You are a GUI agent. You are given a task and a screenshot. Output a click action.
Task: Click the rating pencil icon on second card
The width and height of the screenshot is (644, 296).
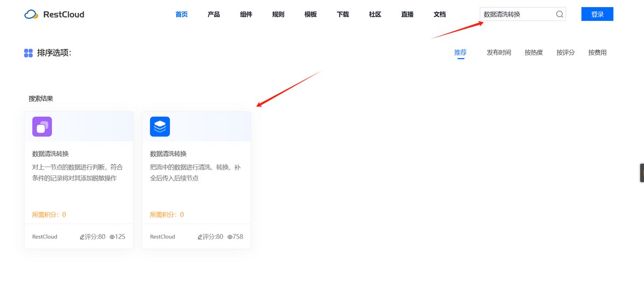200,237
